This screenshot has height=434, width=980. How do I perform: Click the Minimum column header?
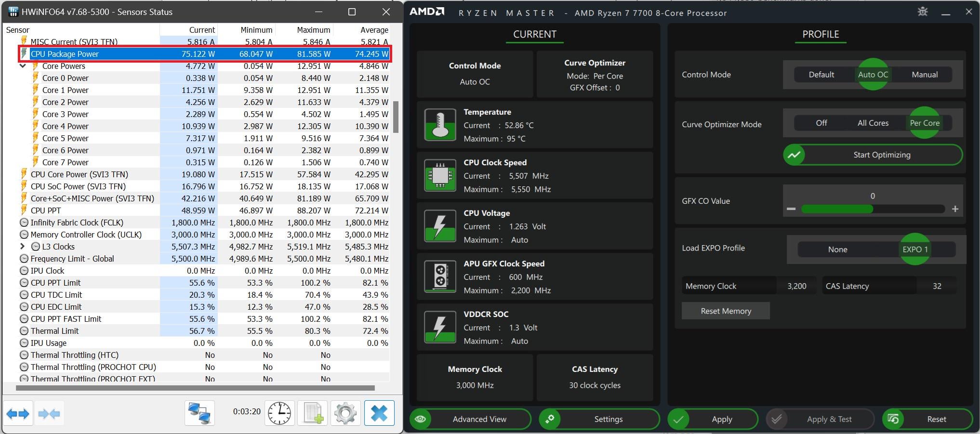coord(246,30)
